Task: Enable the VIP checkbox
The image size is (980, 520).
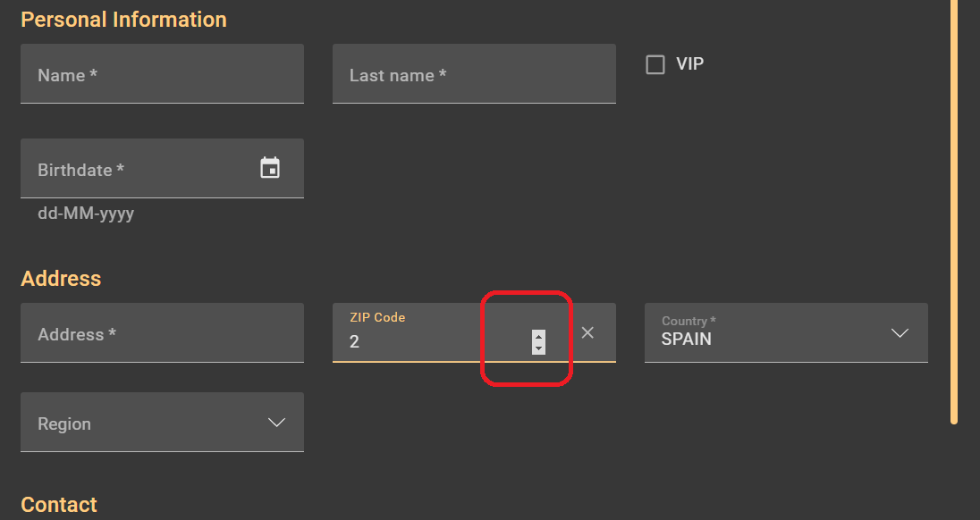Action: (x=655, y=64)
